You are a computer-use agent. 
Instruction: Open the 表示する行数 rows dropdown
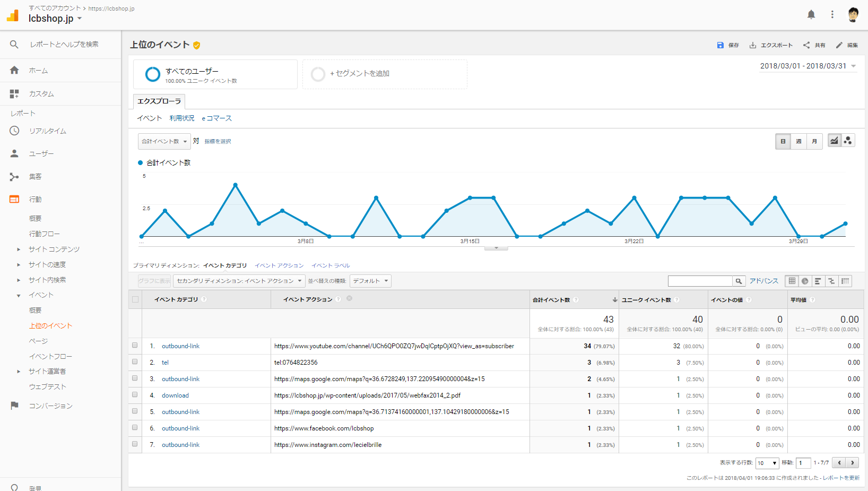point(767,463)
